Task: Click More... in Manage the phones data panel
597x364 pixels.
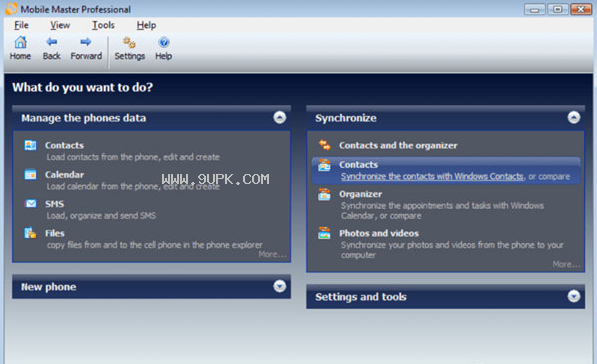Action: (x=272, y=254)
